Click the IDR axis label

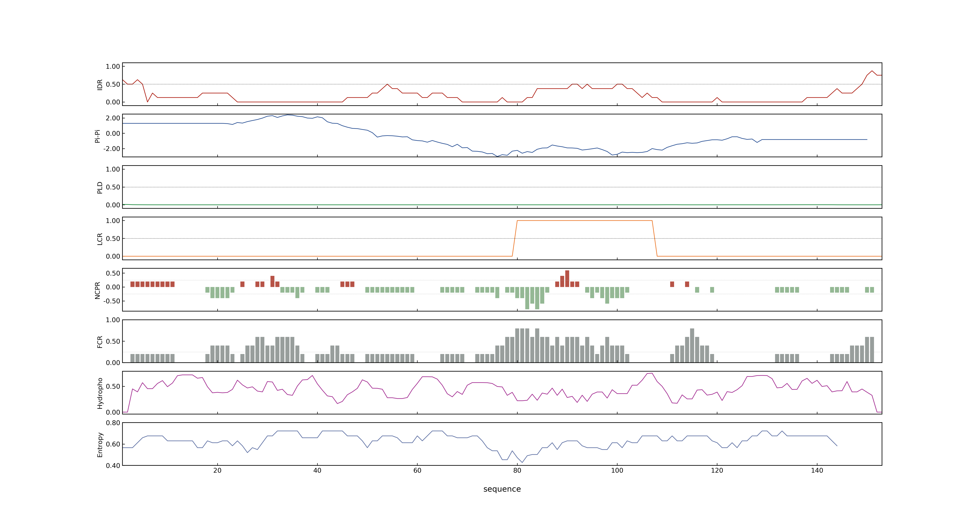(100, 85)
